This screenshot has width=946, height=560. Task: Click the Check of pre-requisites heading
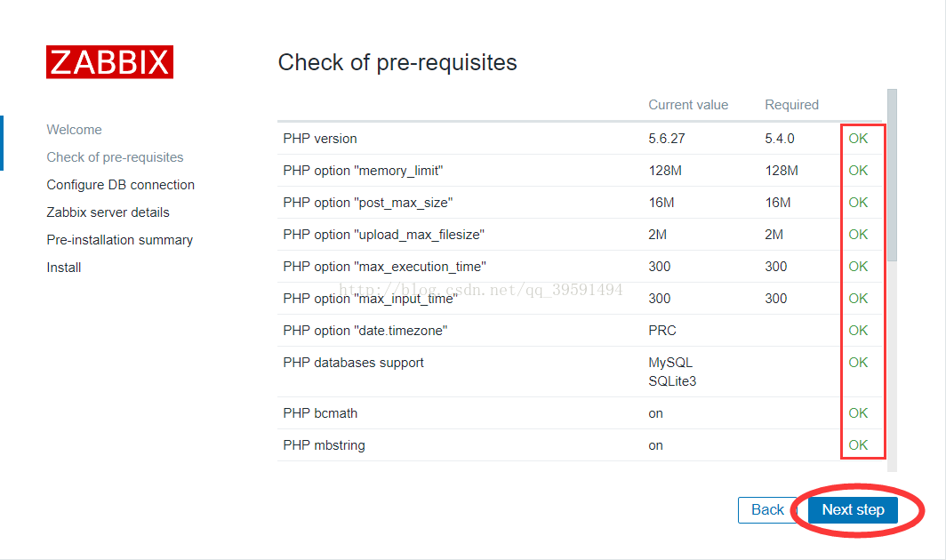[x=397, y=62]
